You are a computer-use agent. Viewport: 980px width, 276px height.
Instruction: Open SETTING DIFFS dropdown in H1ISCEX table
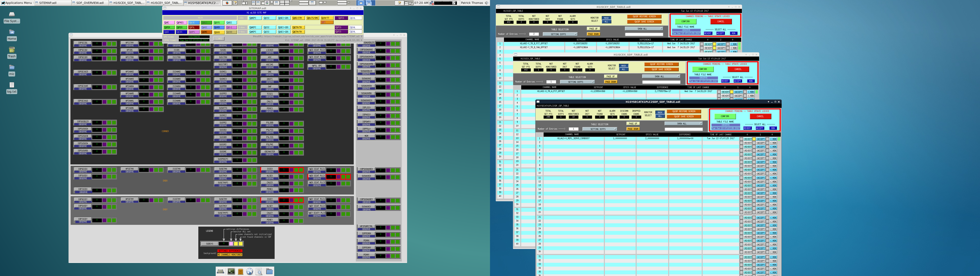point(577,82)
